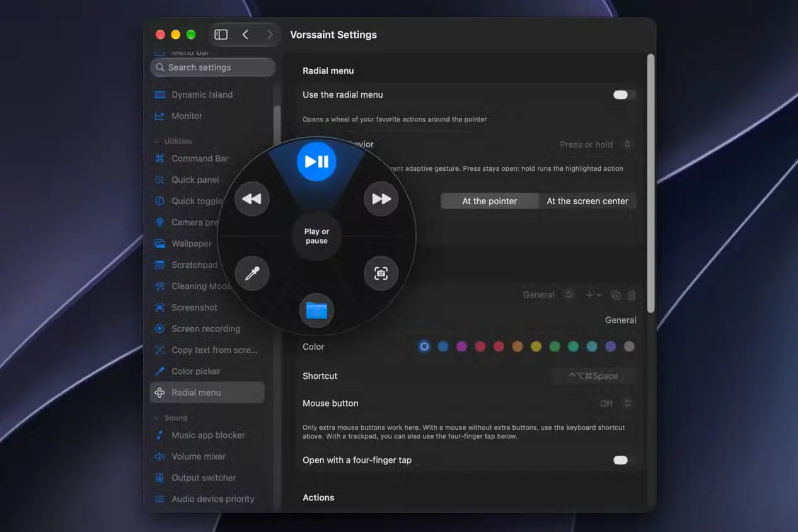Open the Mouse button Off dropdown
The height and width of the screenshot is (532, 798).
[x=615, y=403]
